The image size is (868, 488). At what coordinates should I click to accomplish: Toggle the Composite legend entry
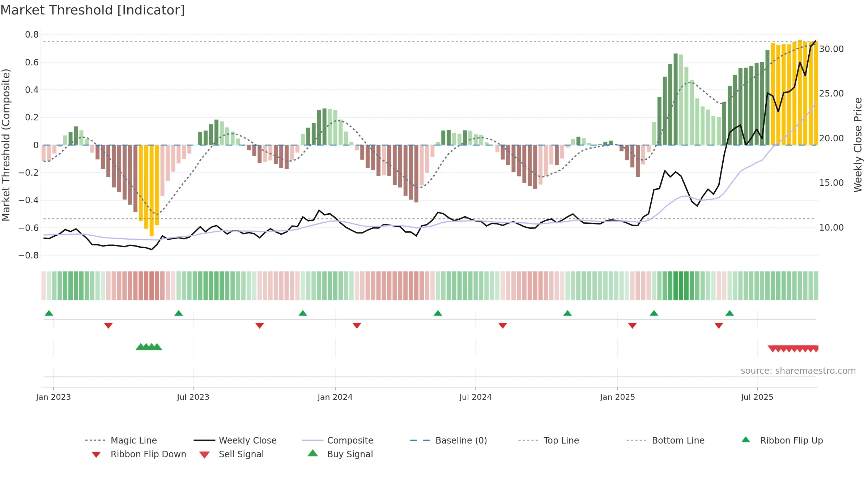tap(337, 440)
